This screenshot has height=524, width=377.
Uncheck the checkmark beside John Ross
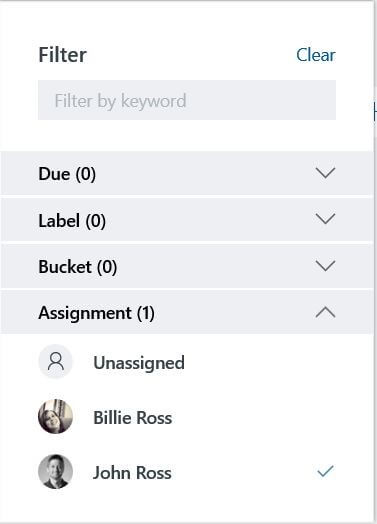click(325, 471)
